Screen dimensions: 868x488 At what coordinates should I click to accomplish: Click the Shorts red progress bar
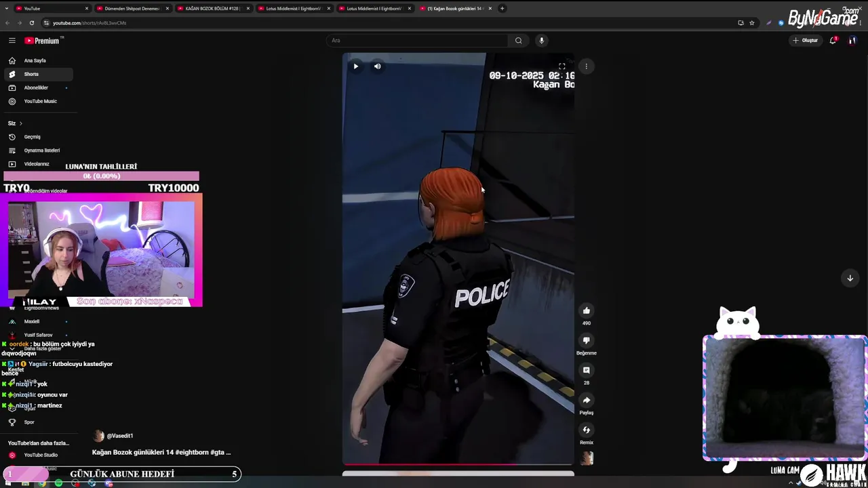coord(458,465)
